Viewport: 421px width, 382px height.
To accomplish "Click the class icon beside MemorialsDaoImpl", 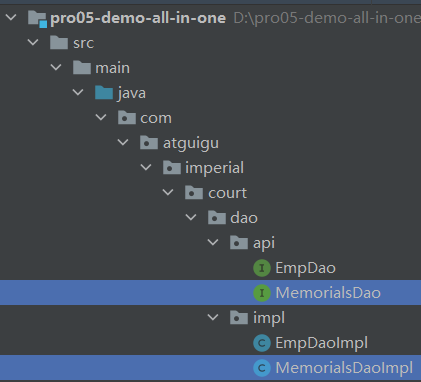I will pos(262,368).
